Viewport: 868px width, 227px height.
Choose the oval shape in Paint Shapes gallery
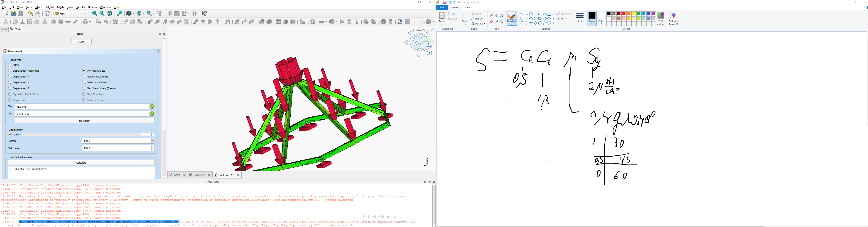click(x=531, y=14)
